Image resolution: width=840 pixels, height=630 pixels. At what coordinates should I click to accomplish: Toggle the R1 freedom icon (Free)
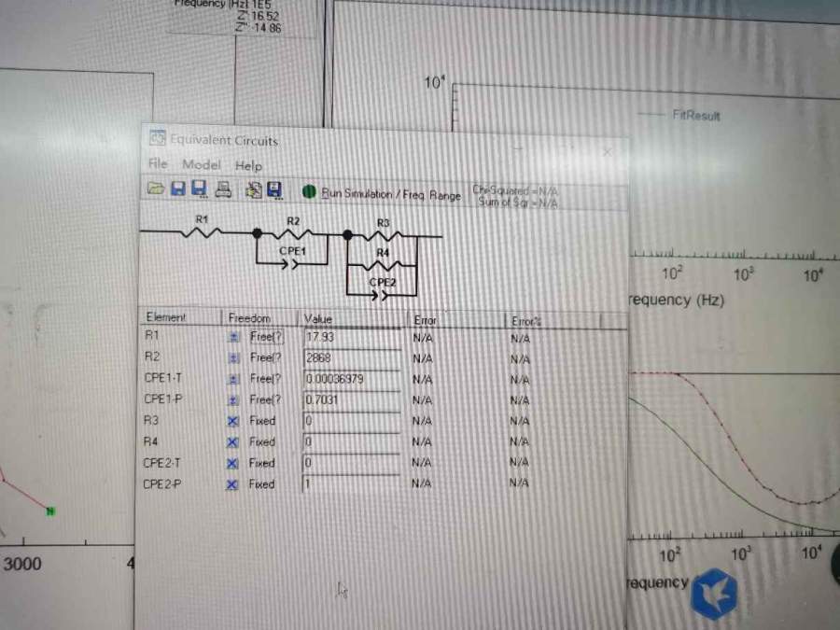pos(234,337)
